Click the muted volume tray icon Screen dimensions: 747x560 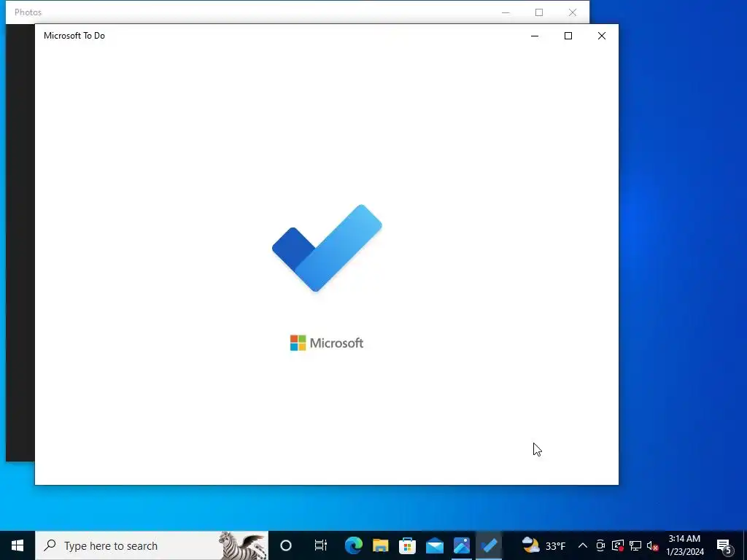(x=653, y=545)
